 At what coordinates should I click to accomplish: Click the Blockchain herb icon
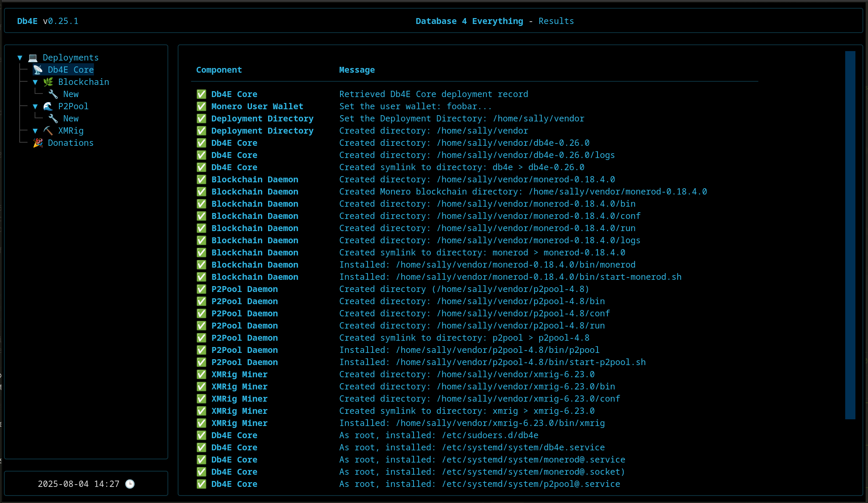48,82
